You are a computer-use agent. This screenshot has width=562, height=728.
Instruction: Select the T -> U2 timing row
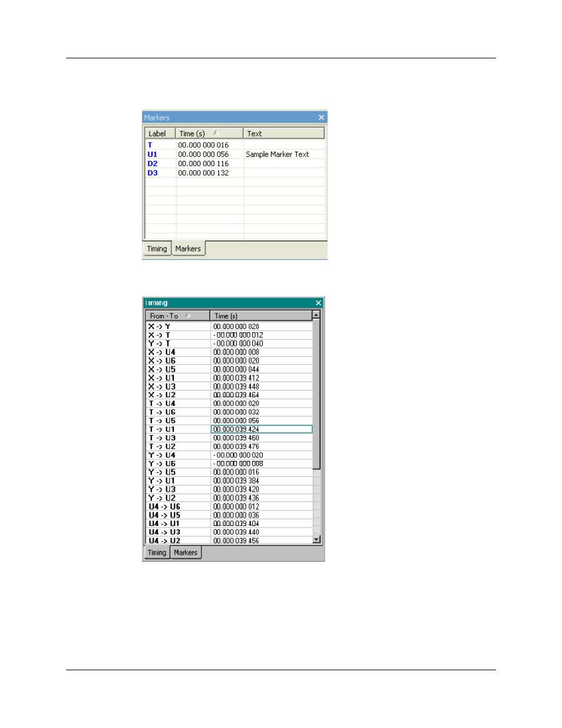tap(229, 447)
